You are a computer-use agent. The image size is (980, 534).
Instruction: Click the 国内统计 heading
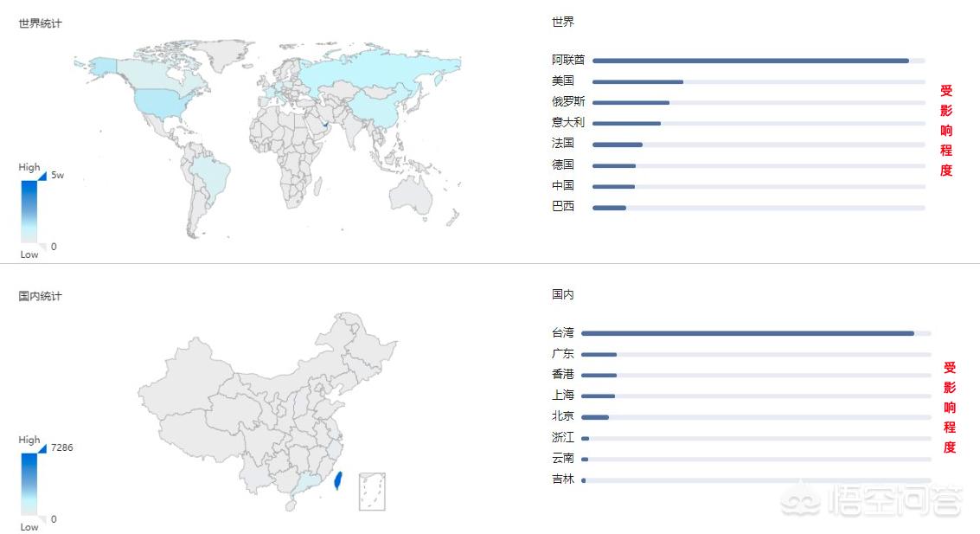[41, 296]
